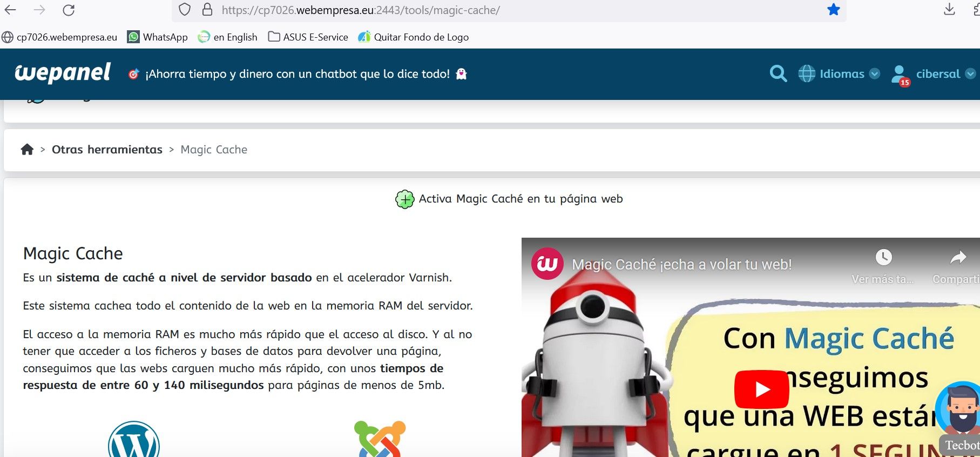The image size is (980, 457).
Task: Click the text 'respuesta de entre 60 y 140 milisegundos'
Action: coord(143,385)
